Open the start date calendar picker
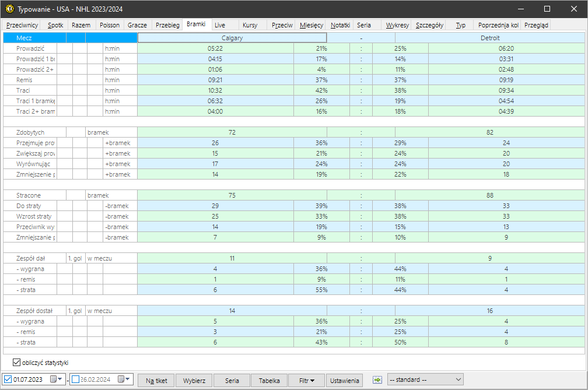This screenshot has height=390, width=588. tap(56, 380)
